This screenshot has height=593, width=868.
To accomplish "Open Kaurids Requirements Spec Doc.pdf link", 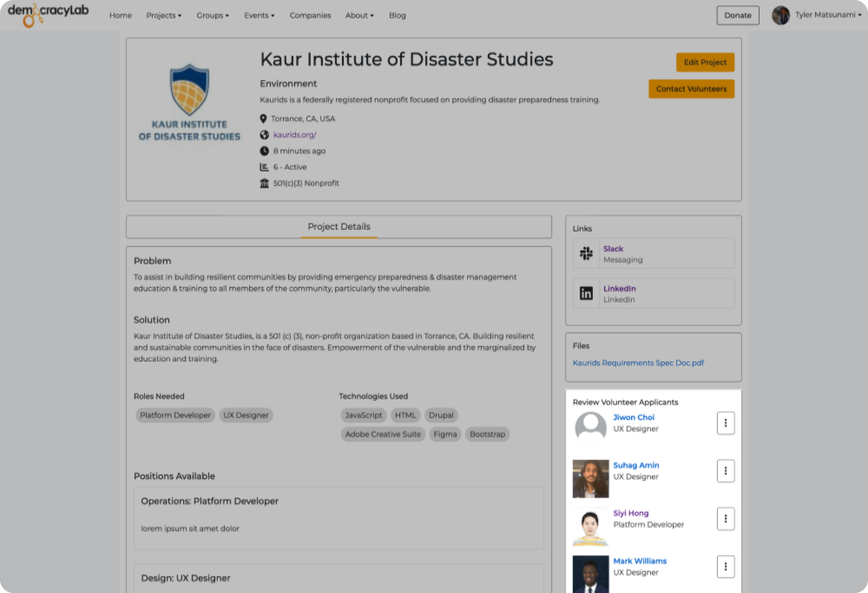I will tap(638, 363).
